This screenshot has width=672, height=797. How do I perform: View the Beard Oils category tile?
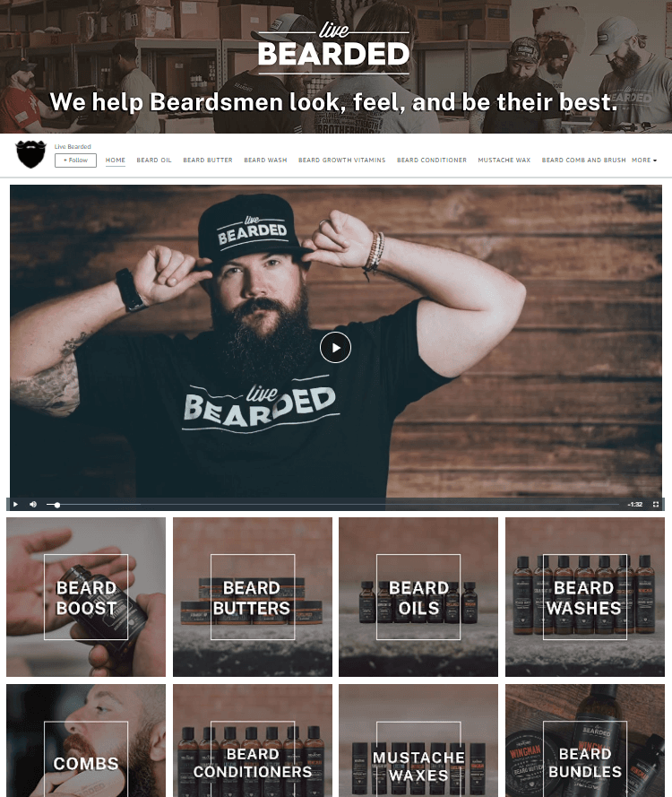pos(418,597)
